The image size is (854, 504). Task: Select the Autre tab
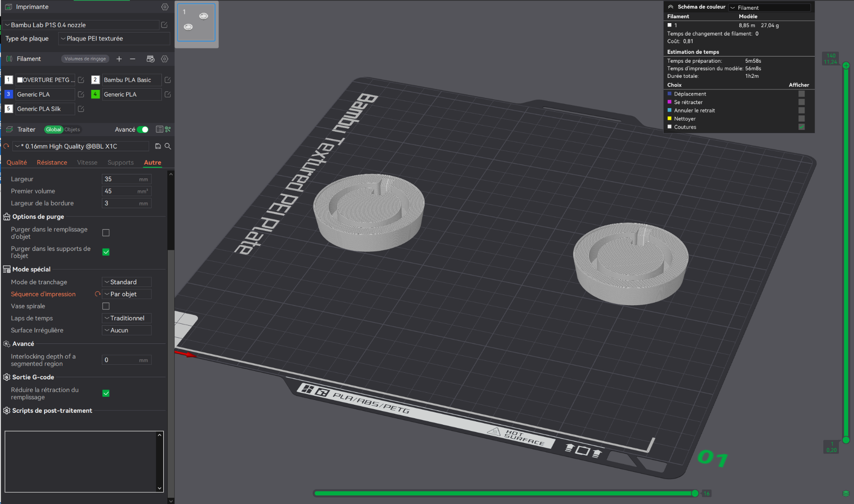[153, 162]
